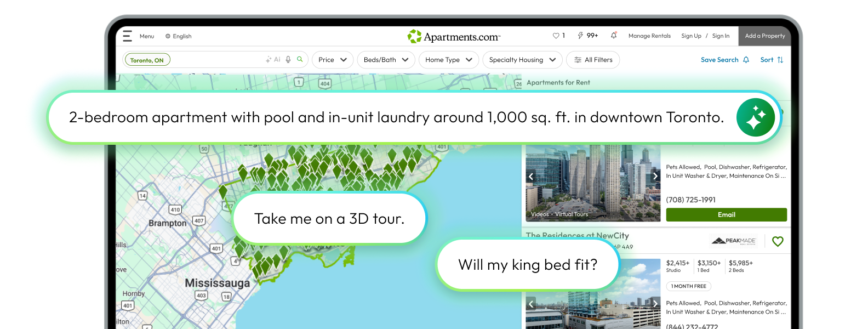Open All Filters panel
The height and width of the screenshot is (329, 868).
coord(593,60)
